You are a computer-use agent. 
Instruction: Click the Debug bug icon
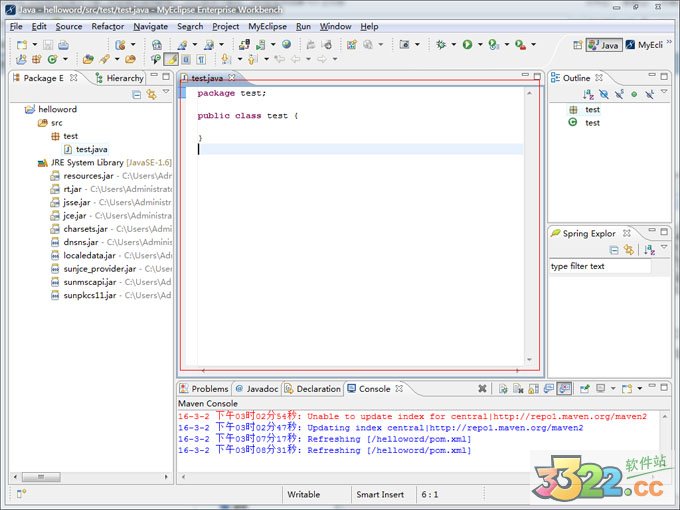click(441, 44)
